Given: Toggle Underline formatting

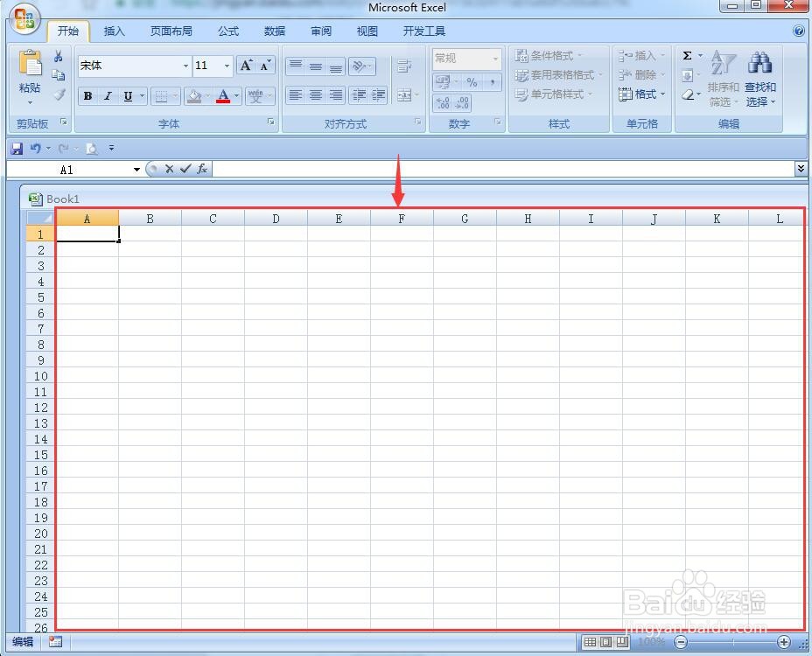Looking at the screenshot, I should coord(128,96).
